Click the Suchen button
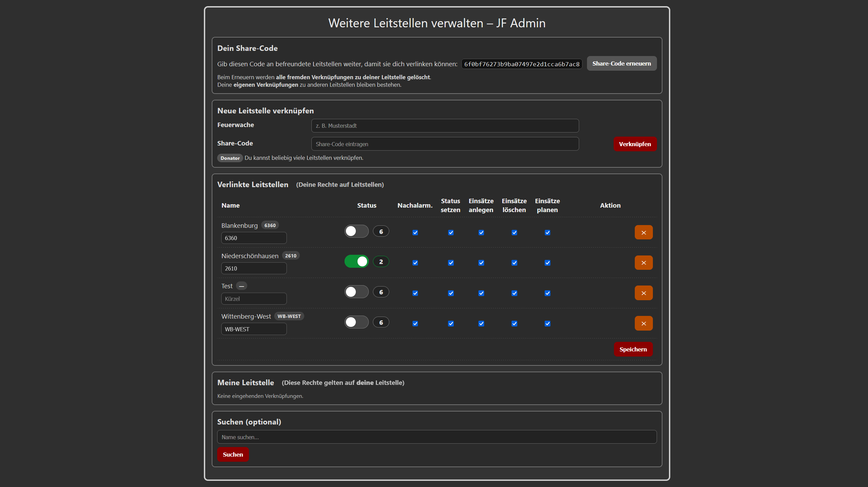The width and height of the screenshot is (868, 487). click(233, 455)
